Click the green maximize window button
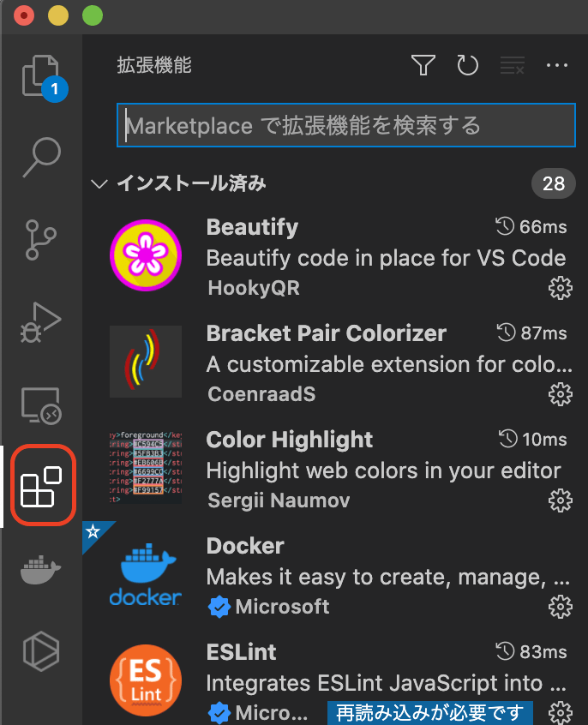 [93, 15]
